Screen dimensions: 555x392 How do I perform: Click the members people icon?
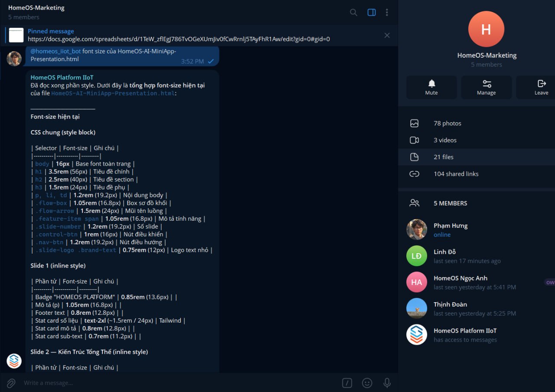tap(415, 203)
